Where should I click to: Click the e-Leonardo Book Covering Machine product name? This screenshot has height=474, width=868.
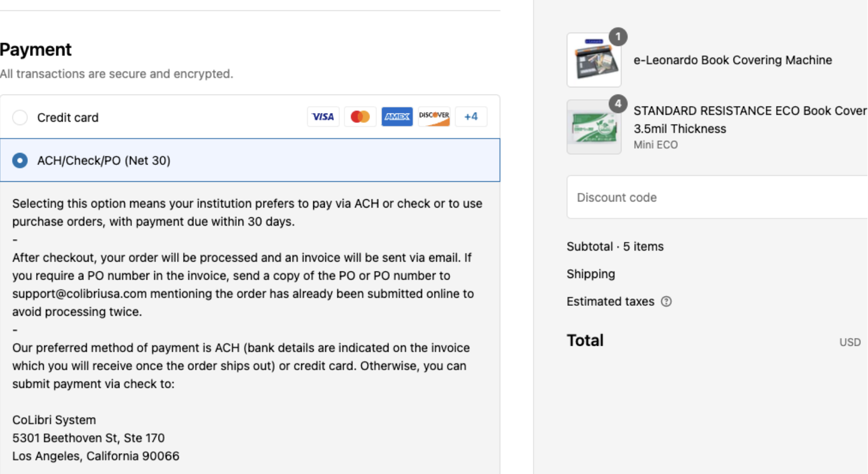[733, 60]
